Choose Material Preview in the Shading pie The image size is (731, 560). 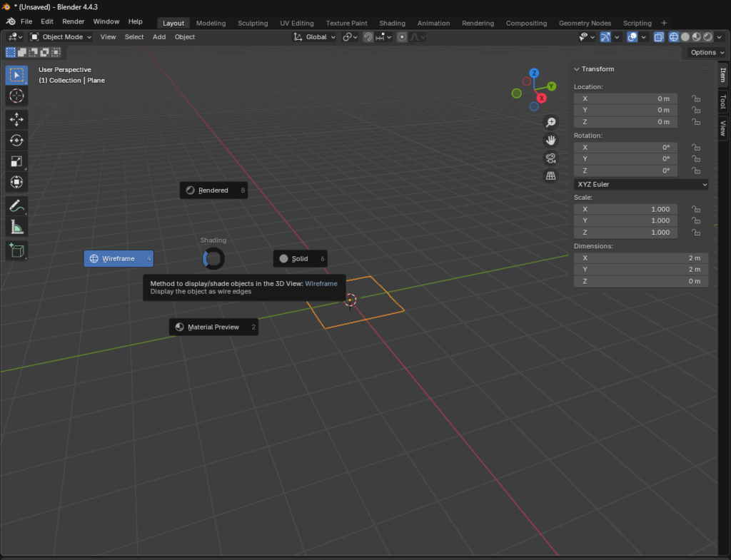coord(213,327)
